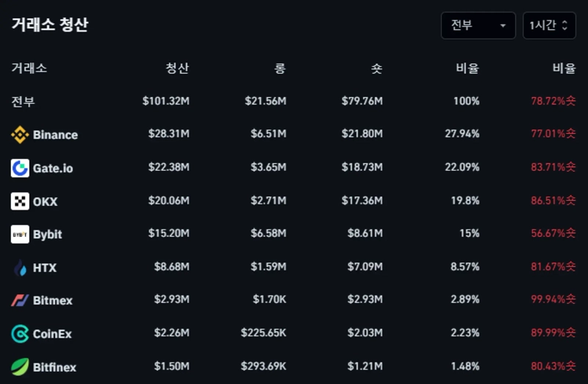Open the 전부 exchange filter dropdown
Image resolution: width=588 pixels, height=384 pixels.
(478, 25)
